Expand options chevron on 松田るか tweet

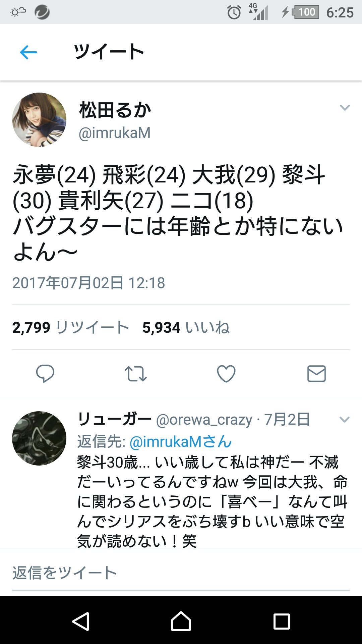345,107
